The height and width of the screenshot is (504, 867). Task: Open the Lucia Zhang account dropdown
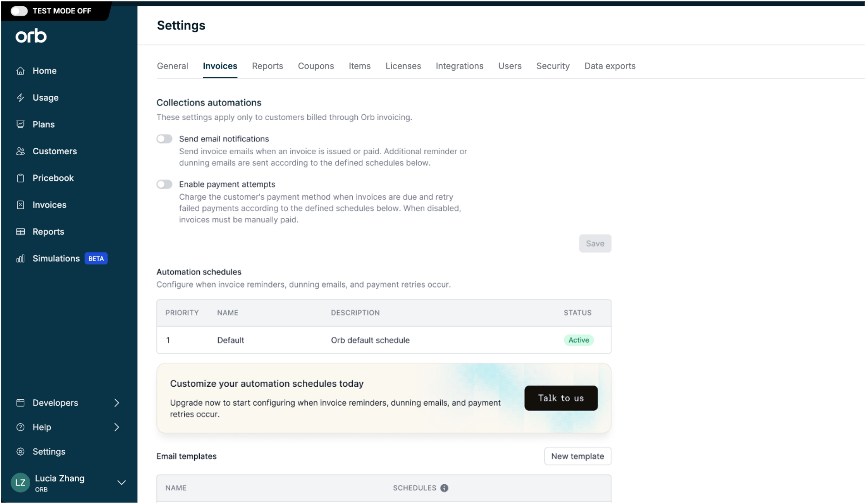[122, 483]
